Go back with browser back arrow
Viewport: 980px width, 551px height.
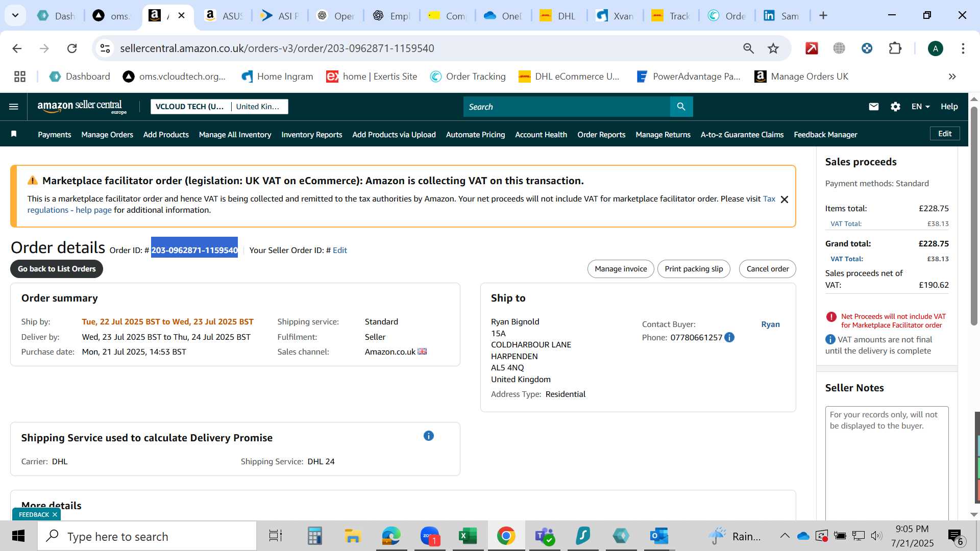click(17, 48)
